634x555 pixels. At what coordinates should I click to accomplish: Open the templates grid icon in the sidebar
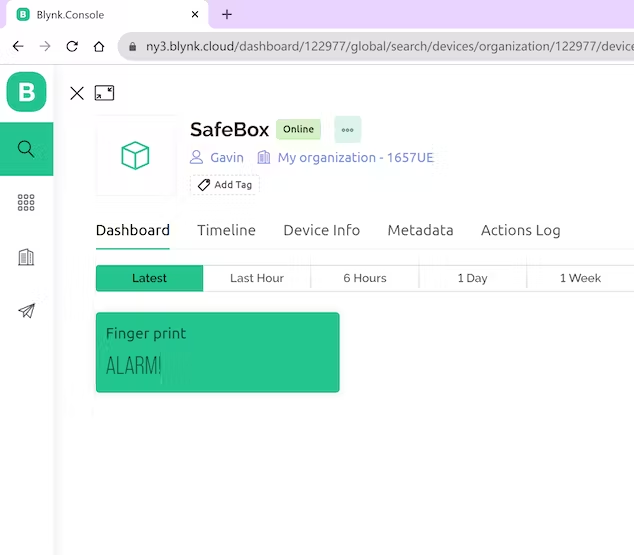pyautogui.click(x=26, y=203)
